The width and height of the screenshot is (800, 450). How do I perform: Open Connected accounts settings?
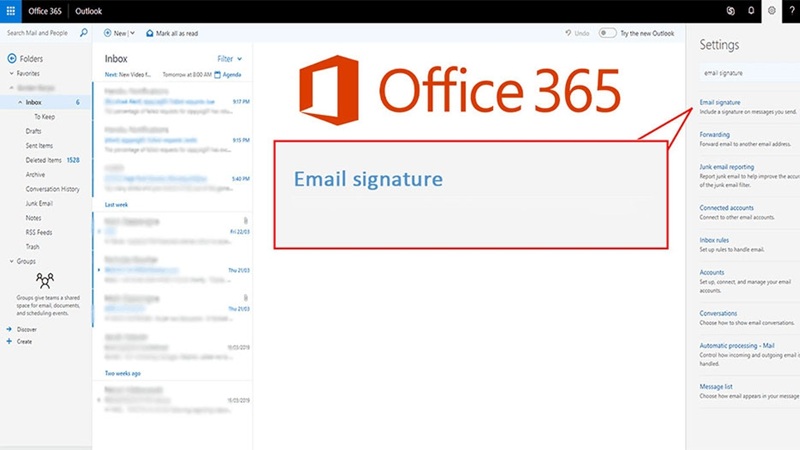[x=727, y=208]
